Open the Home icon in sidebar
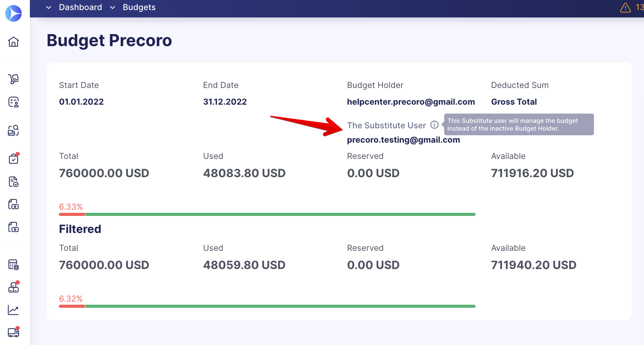644x345 pixels. tap(14, 41)
